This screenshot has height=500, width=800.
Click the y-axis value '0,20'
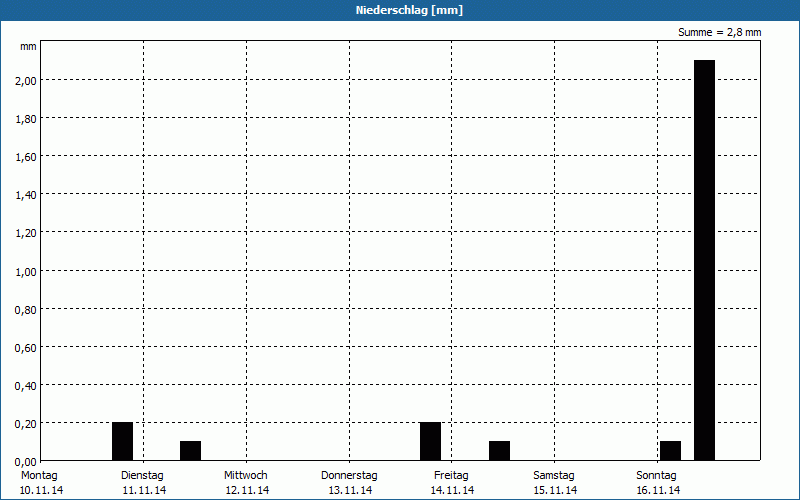(26, 424)
